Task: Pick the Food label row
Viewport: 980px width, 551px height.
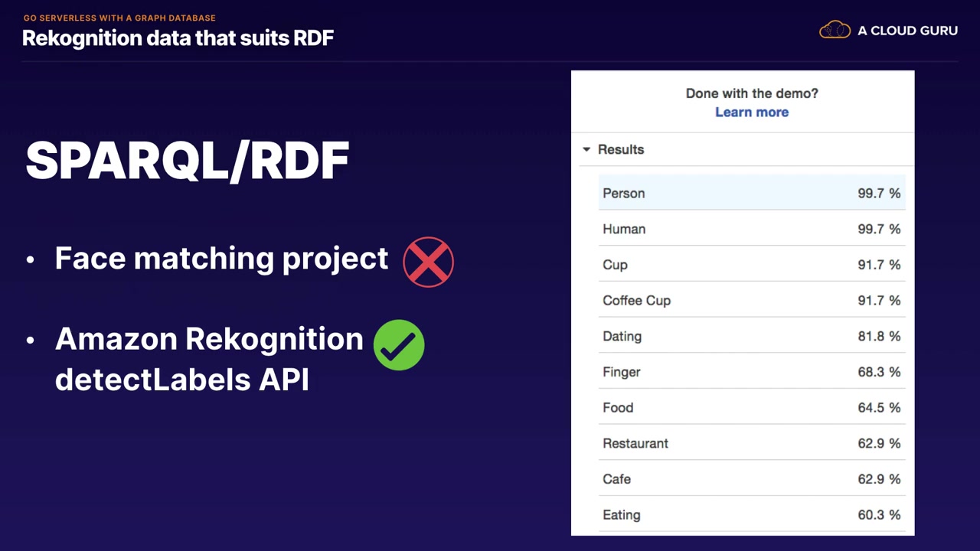Action: point(751,408)
